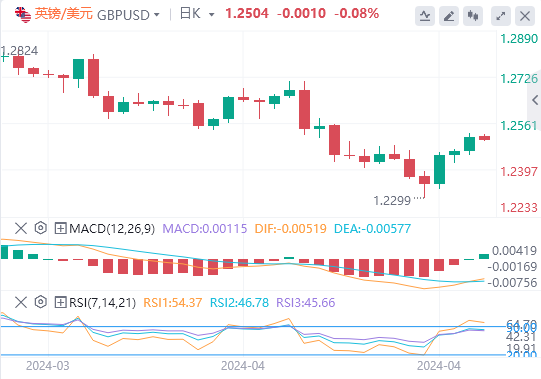
Task: Click the RSI(7,14,21) label
Action: (102, 303)
